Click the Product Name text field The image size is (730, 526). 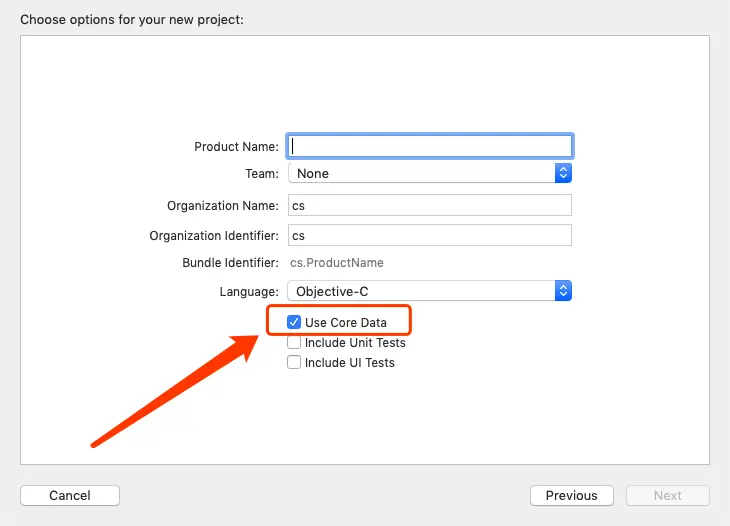coord(430,146)
